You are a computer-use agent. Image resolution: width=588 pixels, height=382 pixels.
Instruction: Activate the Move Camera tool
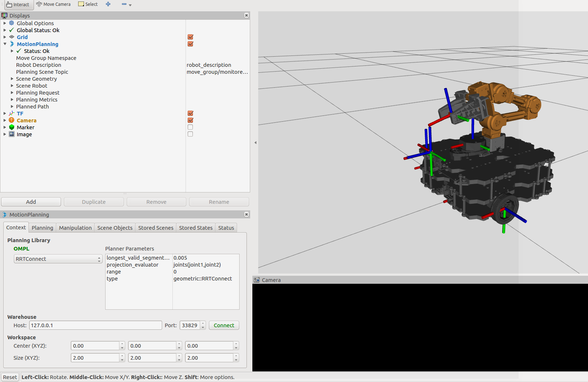(53, 4)
